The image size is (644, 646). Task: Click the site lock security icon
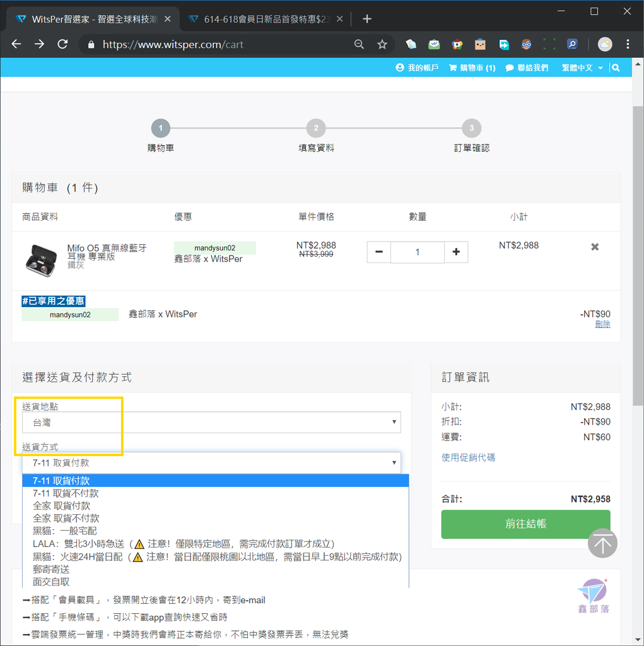[91, 45]
